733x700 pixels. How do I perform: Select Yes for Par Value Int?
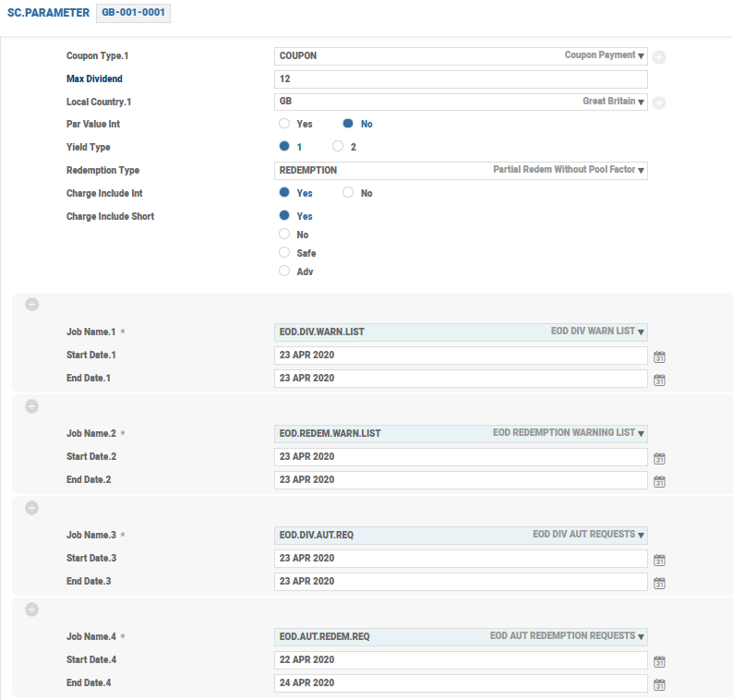[x=285, y=124]
